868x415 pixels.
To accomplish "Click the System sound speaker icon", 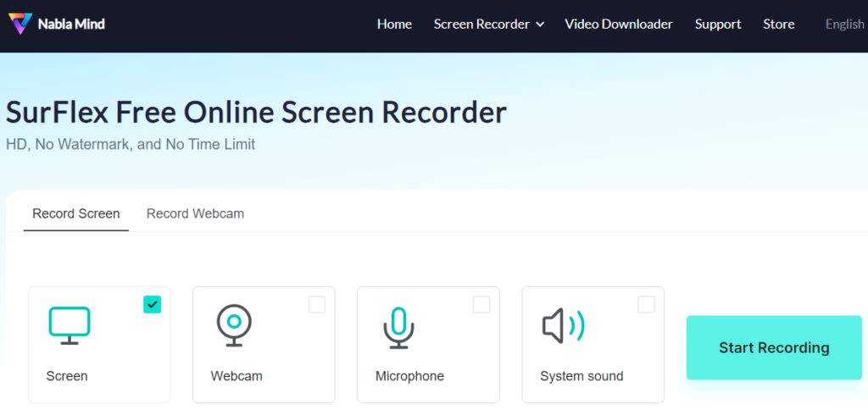I will tap(563, 325).
